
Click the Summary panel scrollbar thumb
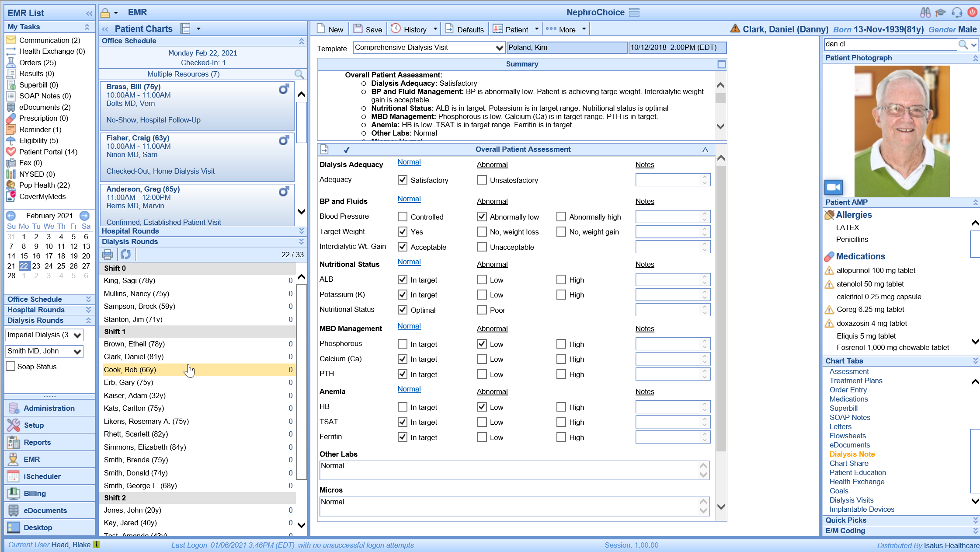point(720,98)
